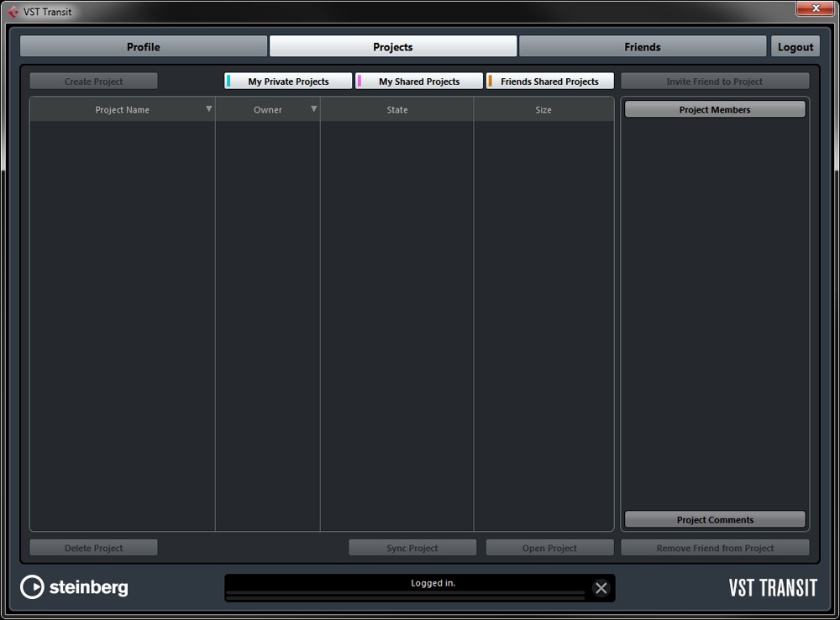
Task: Click the Sync Project button
Action: click(x=412, y=548)
